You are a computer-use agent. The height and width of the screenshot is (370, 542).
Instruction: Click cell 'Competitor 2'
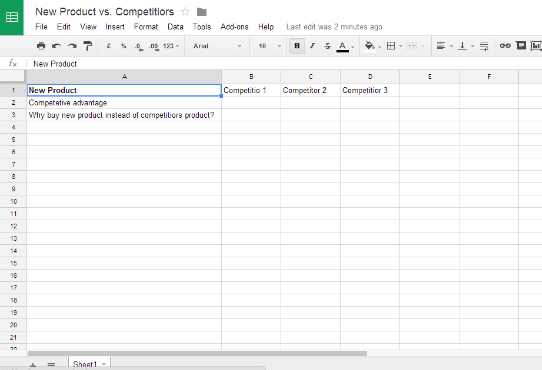310,90
